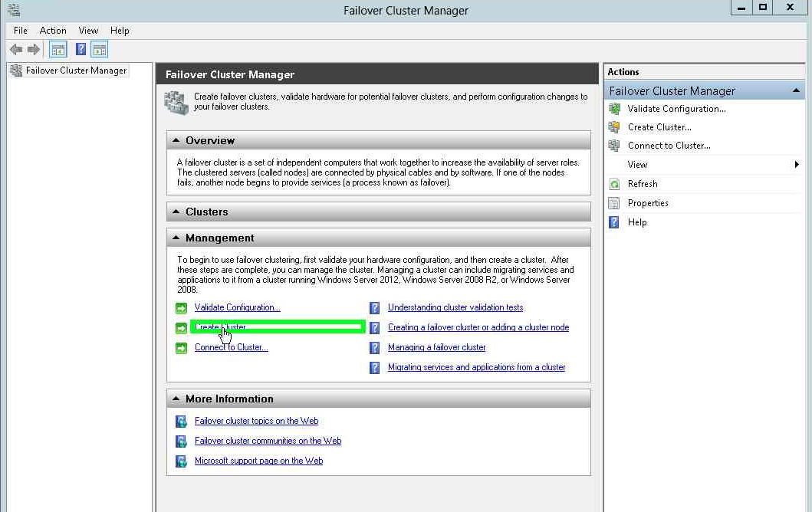Click the Help icon in Actions pane
The height and width of the screenshot is (512, 812).
point(614,222)
